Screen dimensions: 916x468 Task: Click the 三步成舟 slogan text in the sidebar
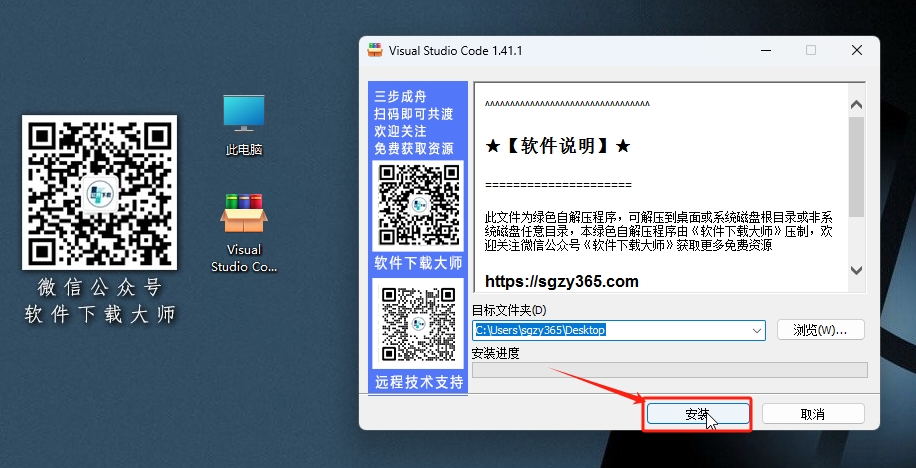401,96
